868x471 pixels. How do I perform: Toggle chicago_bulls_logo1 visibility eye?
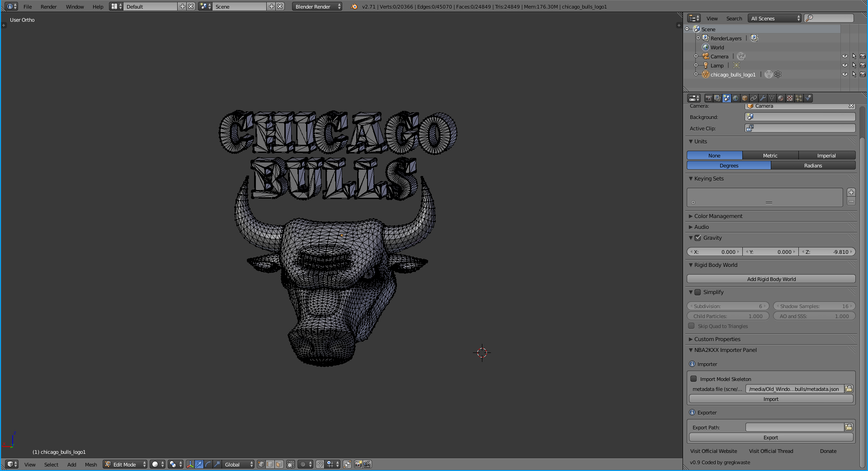(844, 74)
